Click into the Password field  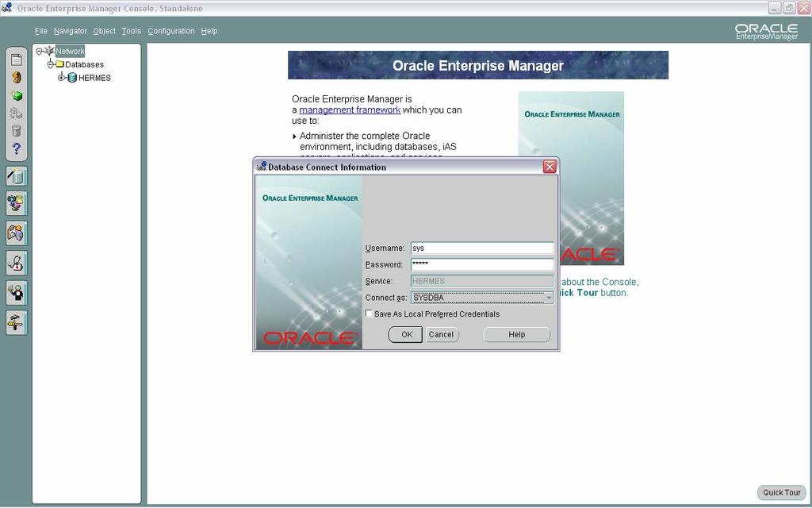click(x=482, y=264)
